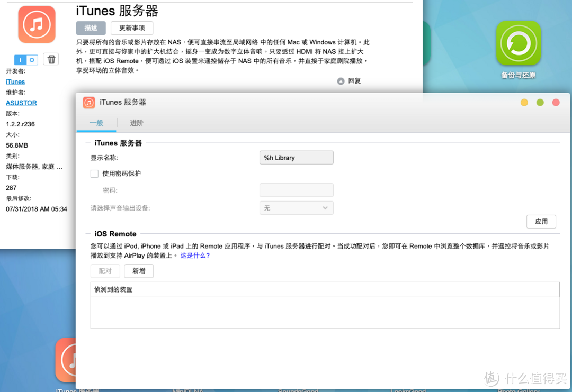Click the 应用 apply button
Screen dimensions: 572x392
point(541,222)
